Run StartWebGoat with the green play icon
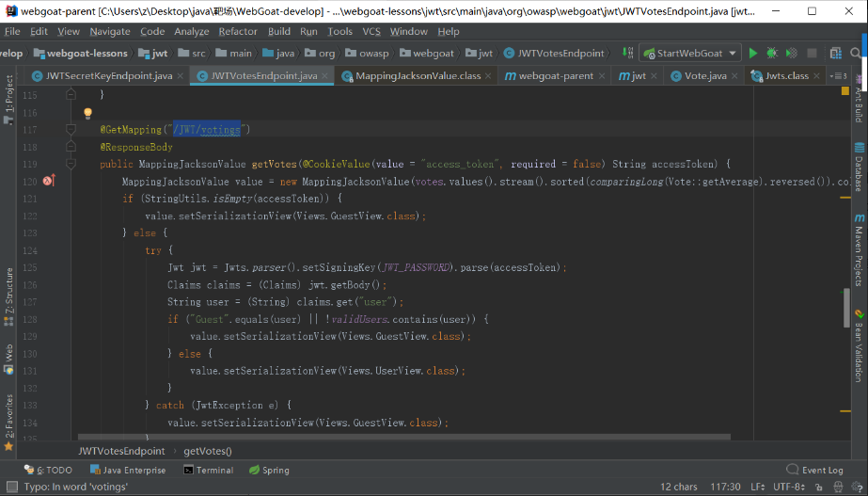Viewport: 868px width, 496px height. (x=753, y=54)
